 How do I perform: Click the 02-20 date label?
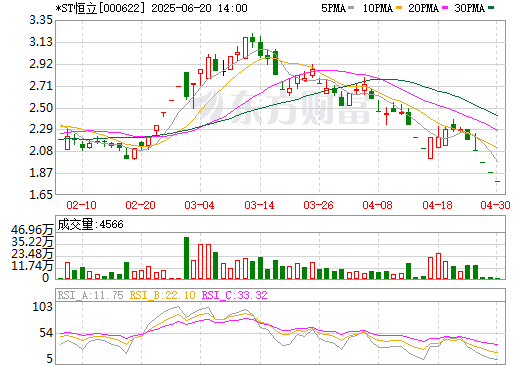tap(141, 205)
